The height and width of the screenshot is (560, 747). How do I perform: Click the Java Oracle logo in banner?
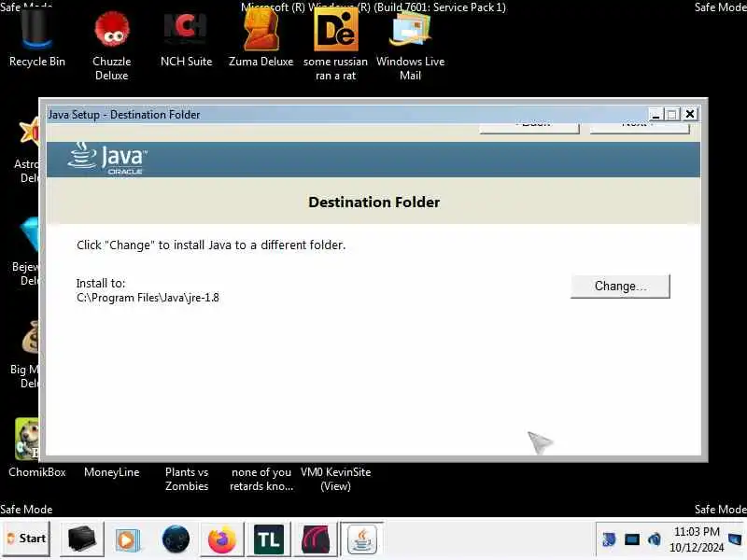tap(107, 159)
